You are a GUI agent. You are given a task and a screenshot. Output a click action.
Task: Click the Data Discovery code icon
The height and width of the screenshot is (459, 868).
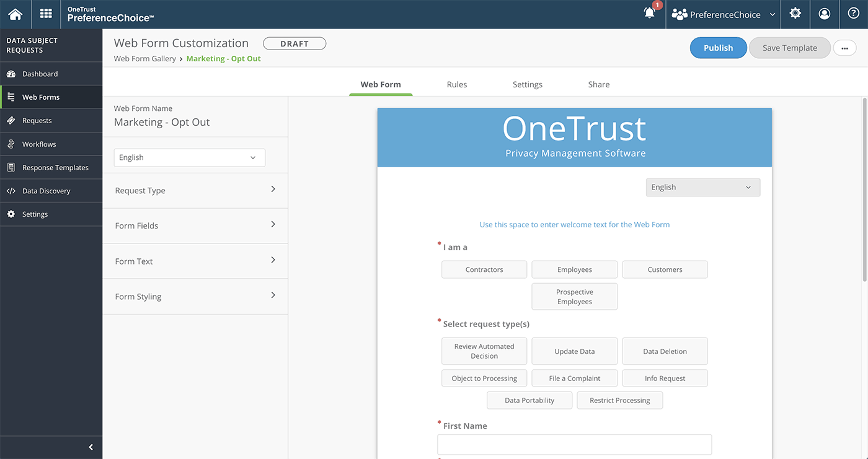tap(11, 191)
